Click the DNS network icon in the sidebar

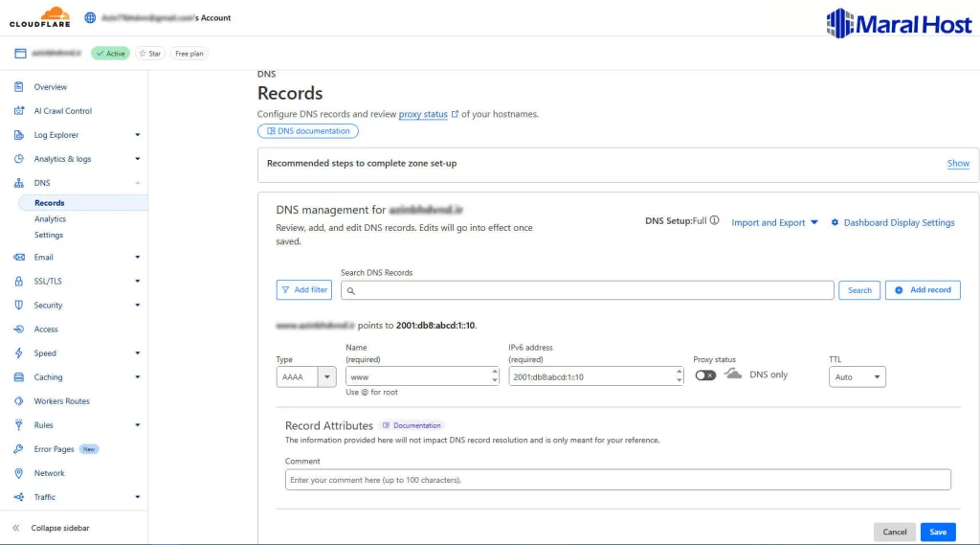19,183
